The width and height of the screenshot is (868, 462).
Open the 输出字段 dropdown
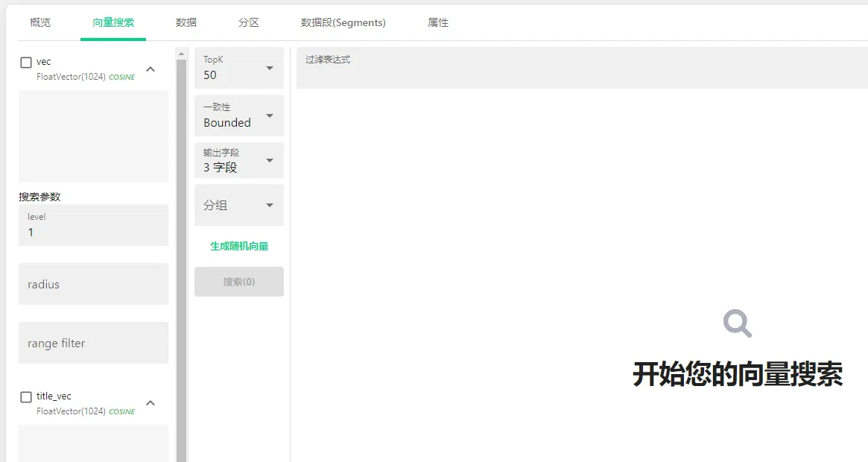coord(239,161)
